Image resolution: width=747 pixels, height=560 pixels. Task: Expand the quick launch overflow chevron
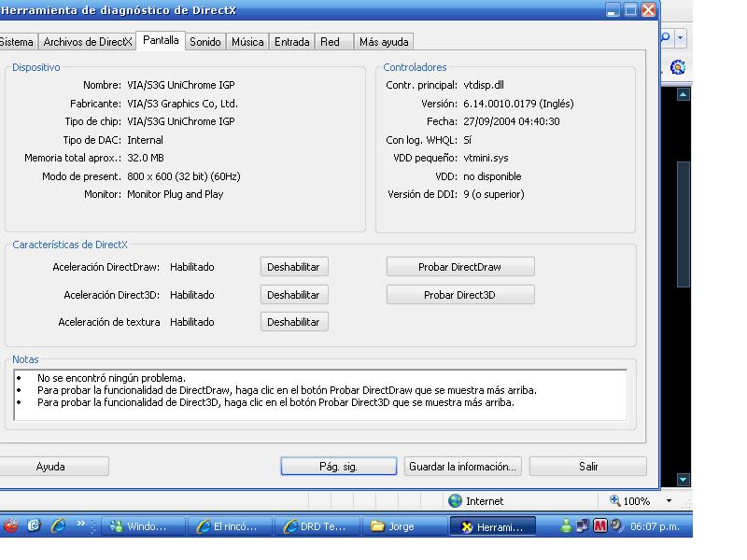coord(80,524)
